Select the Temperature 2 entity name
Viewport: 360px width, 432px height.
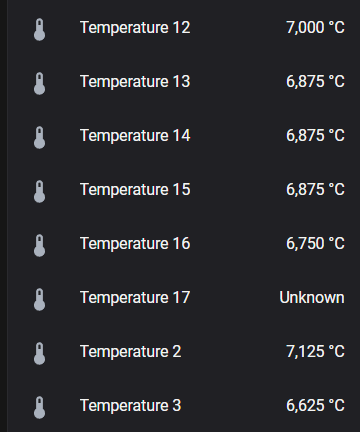point(130,352)
